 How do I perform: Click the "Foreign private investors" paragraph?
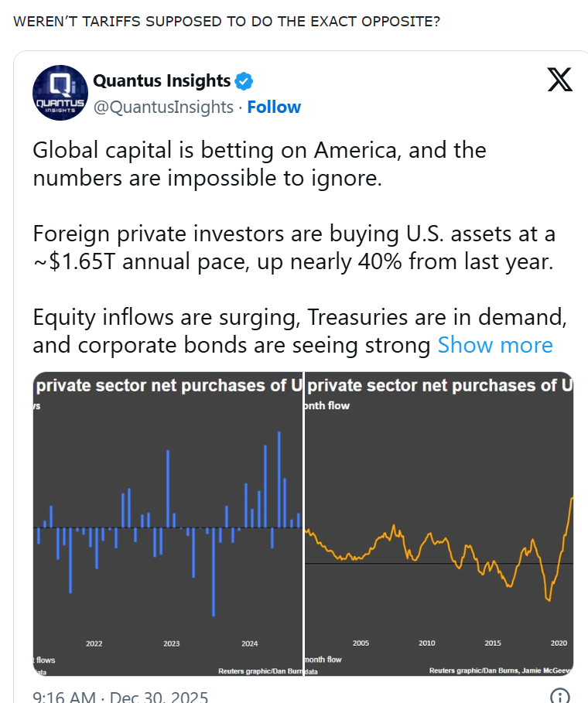pyautogui.click(x=294, y=247)
